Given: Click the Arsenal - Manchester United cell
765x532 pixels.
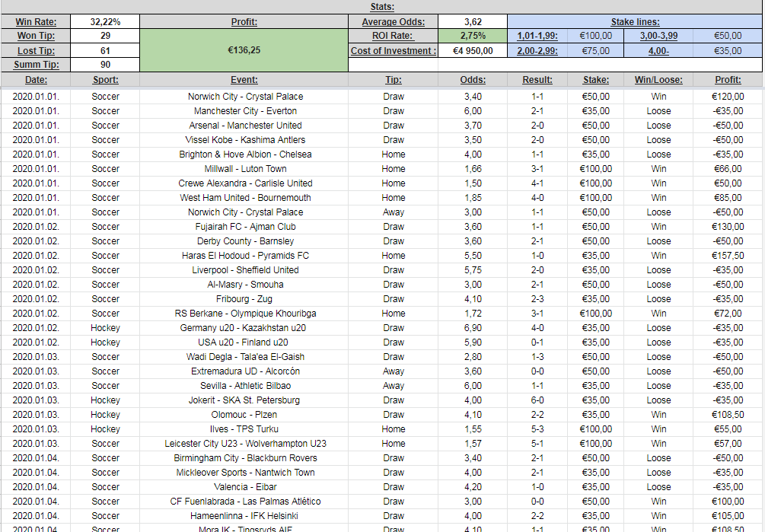Looking at the screenshot, I should tap(245, 126).
